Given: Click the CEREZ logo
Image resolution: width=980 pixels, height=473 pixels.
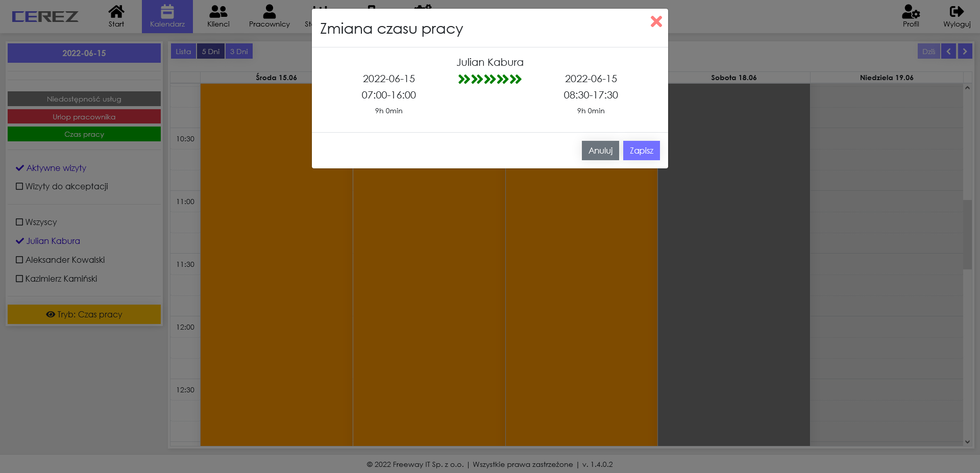Looking at the screenshot, I should (45, 17).
